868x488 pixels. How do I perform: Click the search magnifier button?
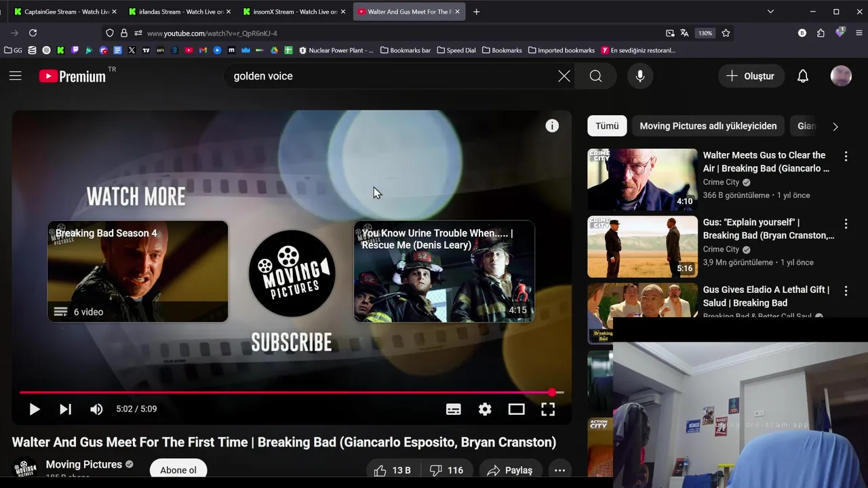[595, 76]
